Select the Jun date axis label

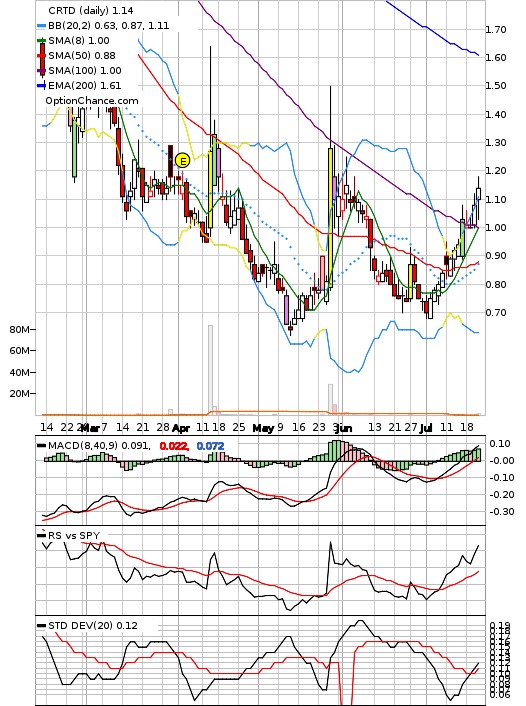coord(345,427)
